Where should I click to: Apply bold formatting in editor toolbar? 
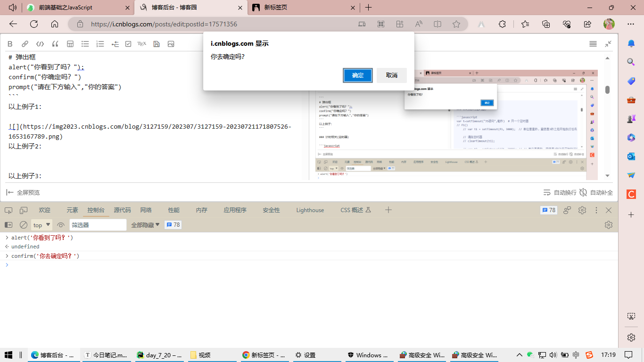click(10, 44)
